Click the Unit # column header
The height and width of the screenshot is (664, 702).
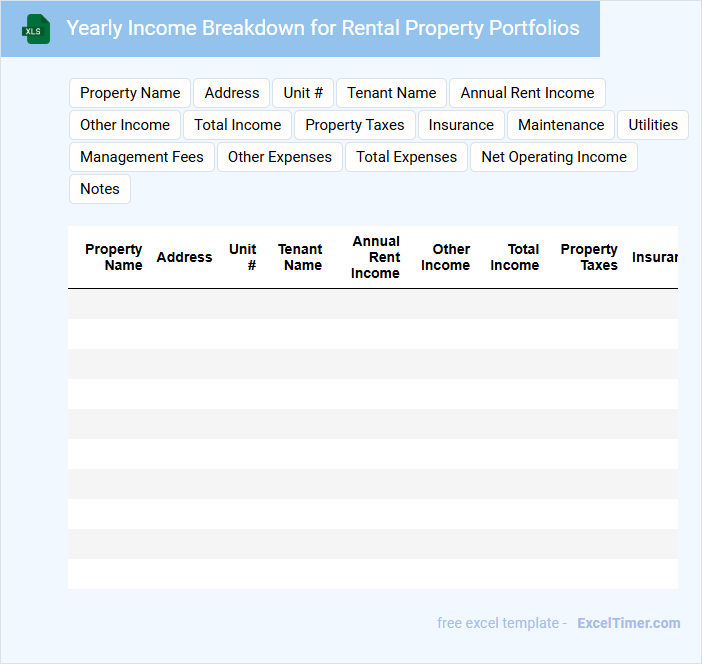[x=243, y=257]
